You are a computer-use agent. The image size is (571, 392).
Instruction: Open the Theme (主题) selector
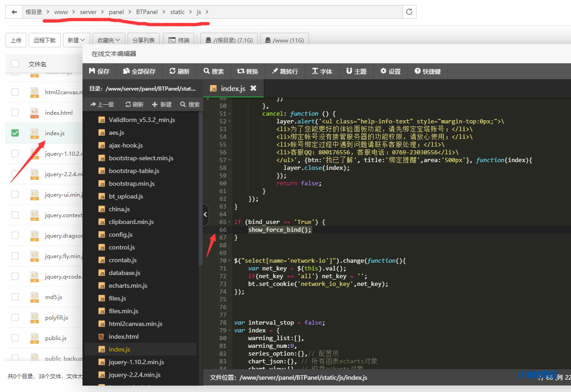coord(356,71)
